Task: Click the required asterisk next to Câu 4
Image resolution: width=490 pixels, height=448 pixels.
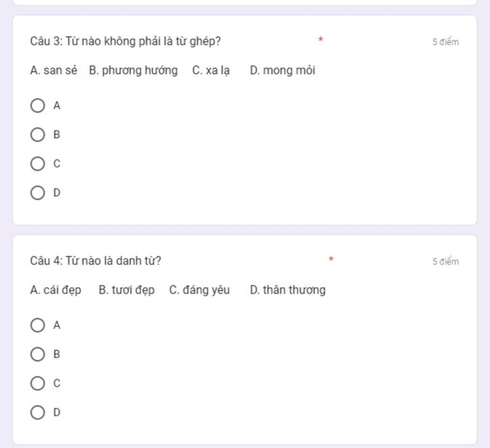Action: pos(331,259)
